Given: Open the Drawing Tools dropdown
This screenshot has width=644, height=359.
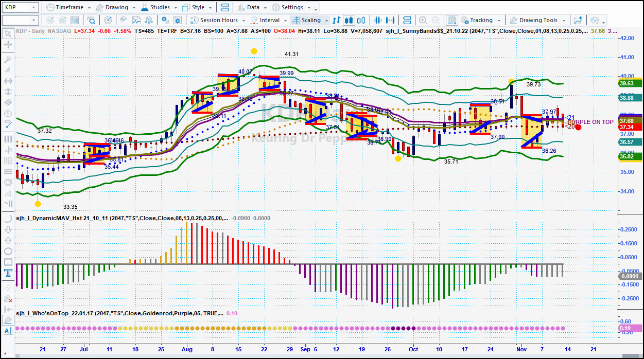Looking at the screenshot, I should [x=537, y=21].
